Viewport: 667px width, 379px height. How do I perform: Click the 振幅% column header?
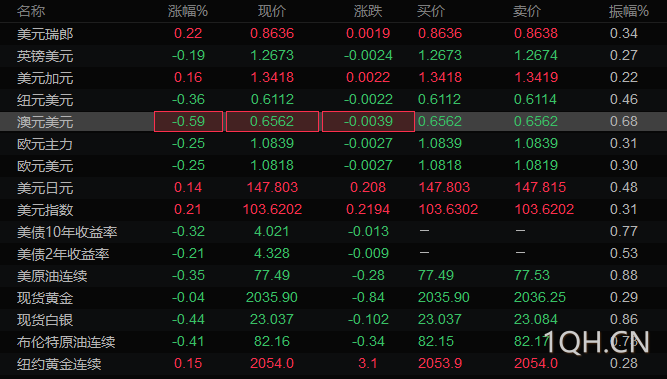tap(628, 11)
